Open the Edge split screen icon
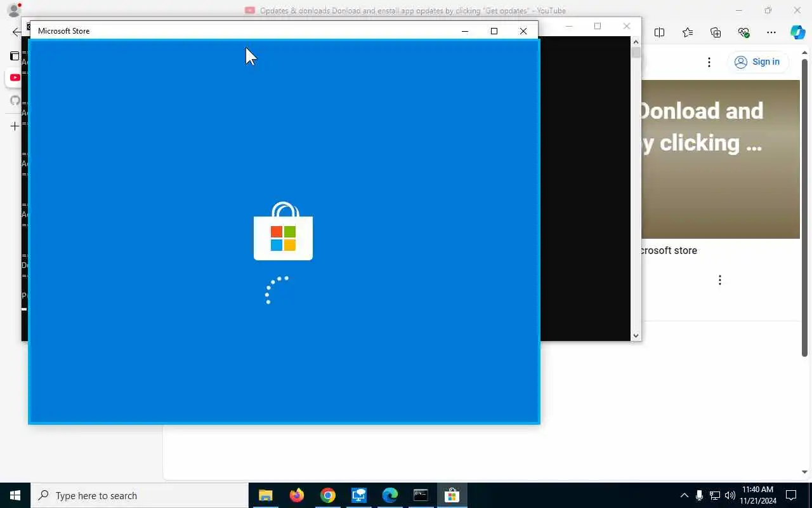 pos(659,32)
